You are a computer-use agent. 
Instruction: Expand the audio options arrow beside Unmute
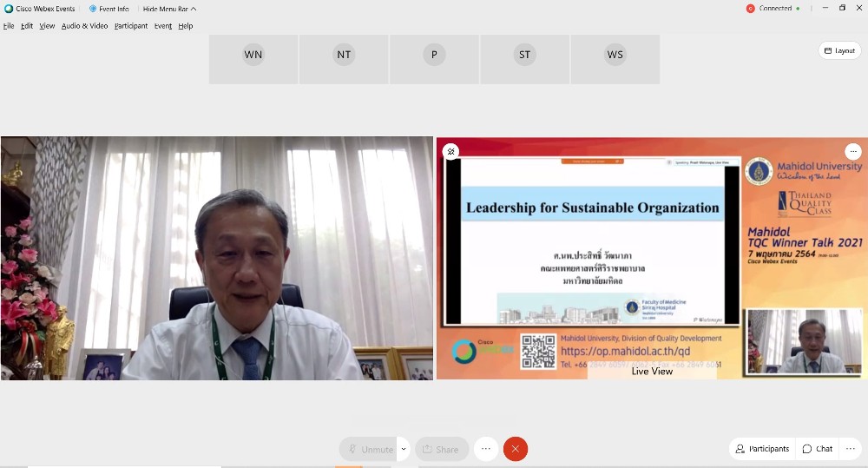[404, 449]
